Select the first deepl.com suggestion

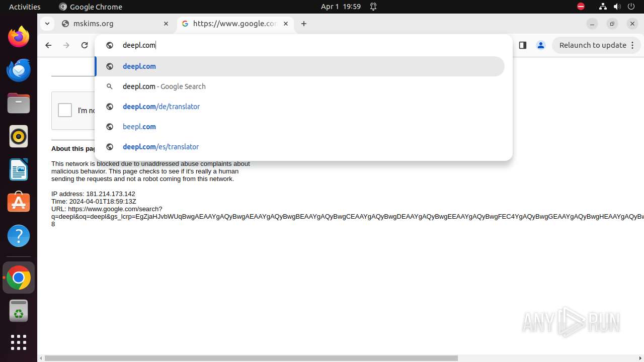pos(300,66)
